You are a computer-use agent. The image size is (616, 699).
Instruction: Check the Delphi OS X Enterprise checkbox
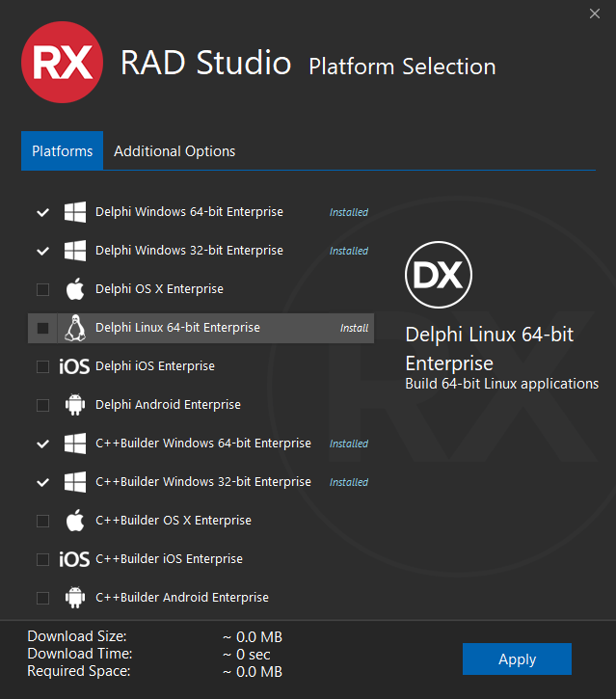tap(42, 289)
